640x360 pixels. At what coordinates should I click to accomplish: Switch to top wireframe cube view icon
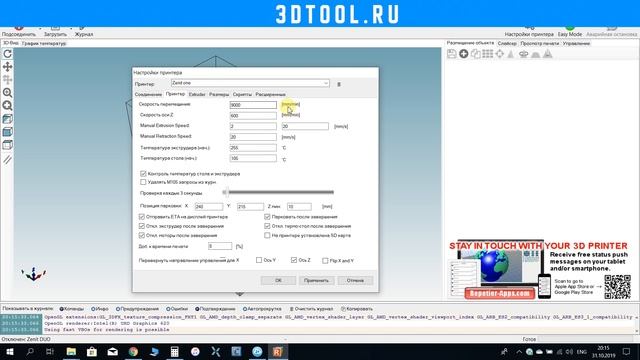tap(7, 145)
